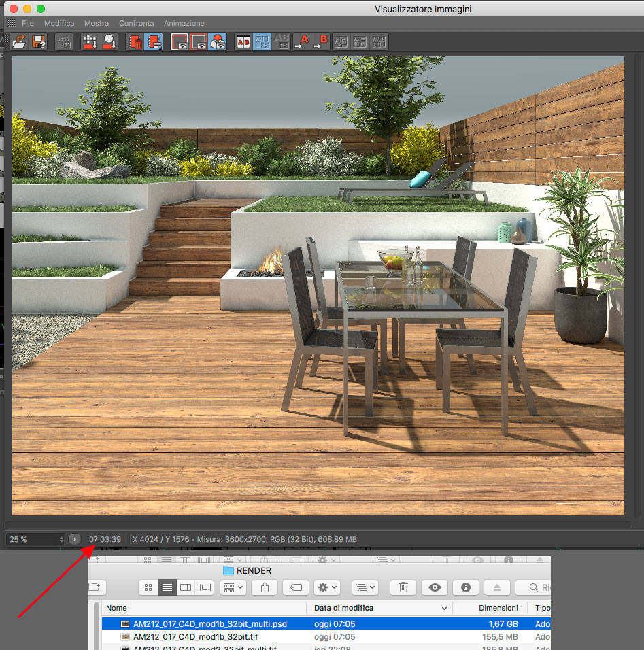Image resolution: width=644 pixels, height=650 pixels.
Task: Open the Finder list arrangement dropdown
Action: tap(365, 587)
